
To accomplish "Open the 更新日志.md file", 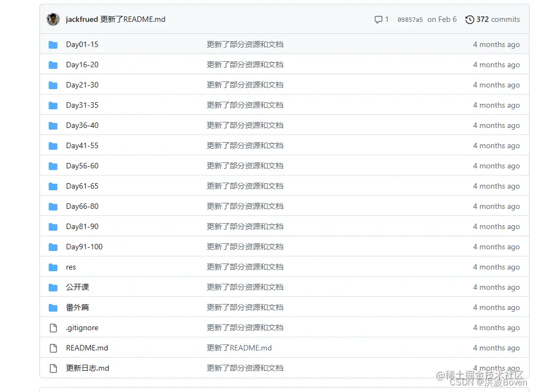I will (88, 368).
